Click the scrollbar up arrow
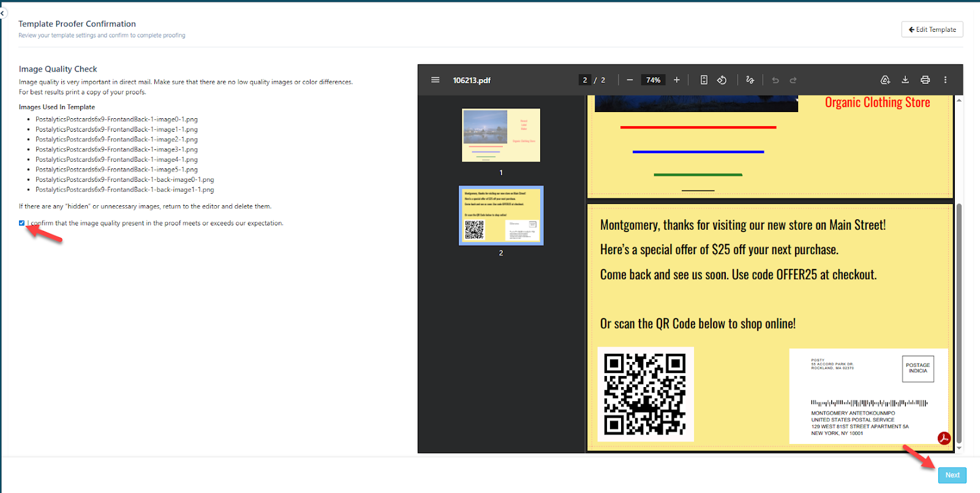The width and height of the screenshot is (980, 493). pos(959,100)
